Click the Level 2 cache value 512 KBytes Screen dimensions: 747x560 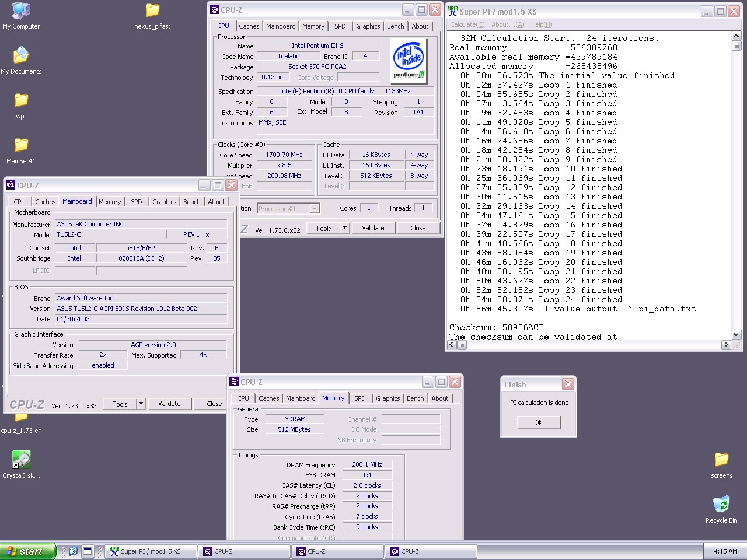click(x=376, y=176)
